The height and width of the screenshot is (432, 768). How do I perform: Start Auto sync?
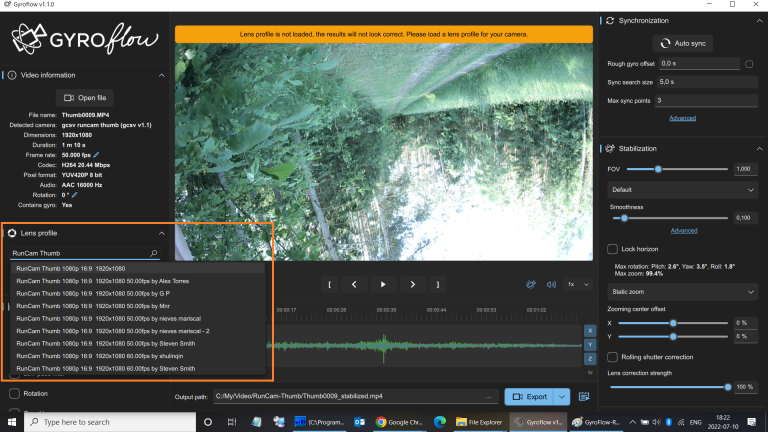pos(682,43)
